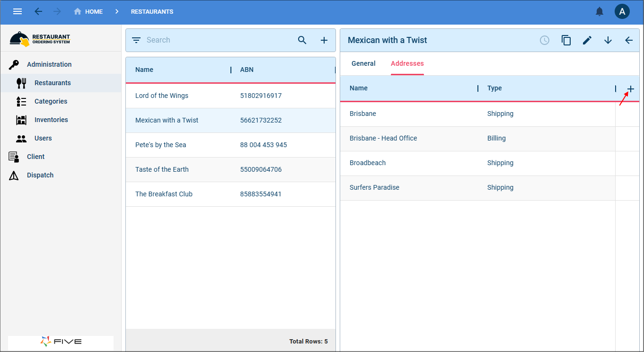Viewport: 644px width, 352px height.
Task: Edit the record with the pencil icon
Action: click(587, 40)
